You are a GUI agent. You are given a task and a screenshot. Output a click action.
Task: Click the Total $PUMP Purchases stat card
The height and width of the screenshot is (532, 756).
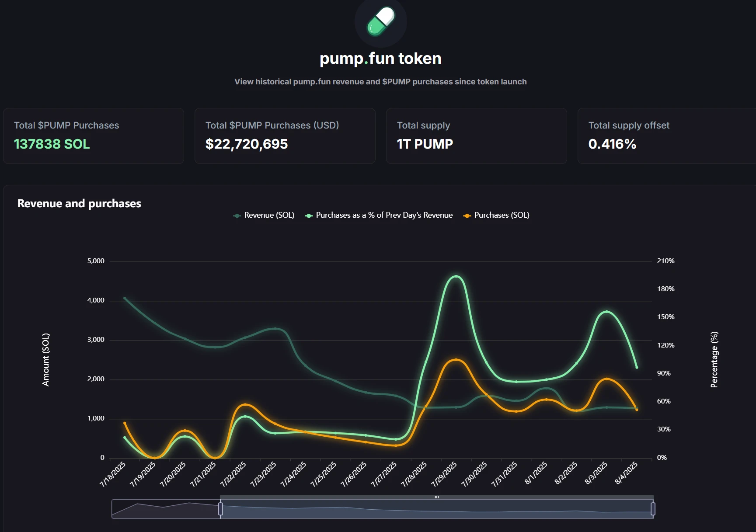[x=93, y=136]
